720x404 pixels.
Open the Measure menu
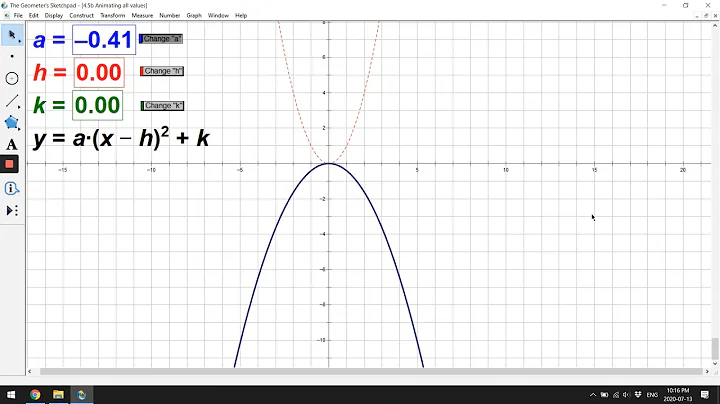142,16
